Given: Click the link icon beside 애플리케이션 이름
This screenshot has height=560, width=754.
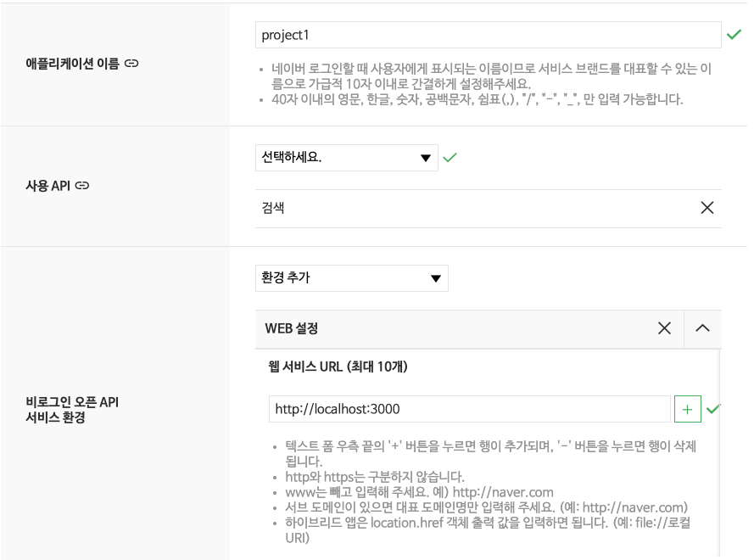Looking at the screenshot, I should point(131,64).
